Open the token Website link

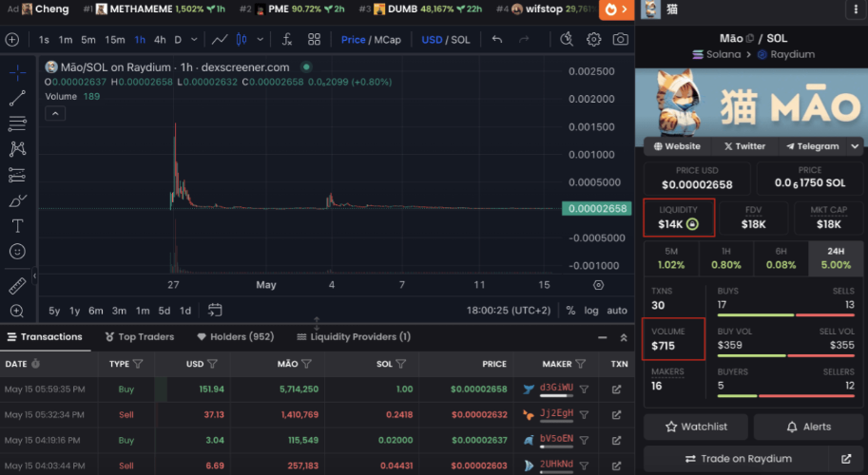coord(677,146)
